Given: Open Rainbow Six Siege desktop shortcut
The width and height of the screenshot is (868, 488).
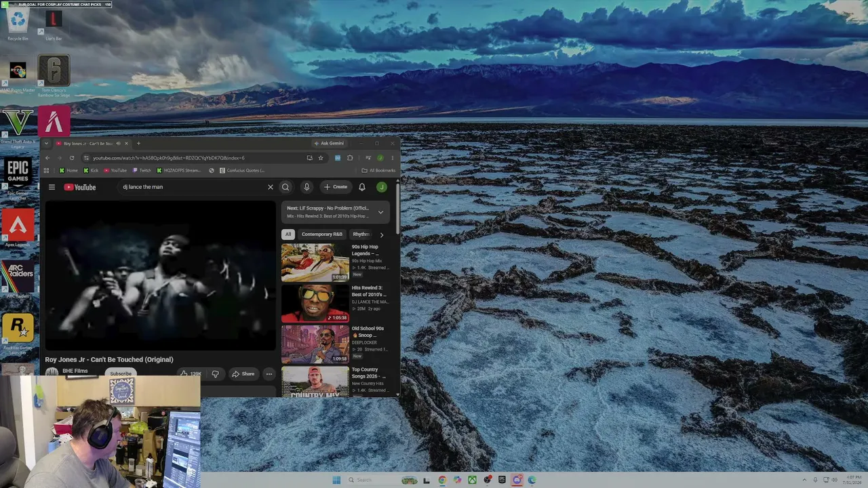Looking at the screenshot, I should (x=54, y=75).
